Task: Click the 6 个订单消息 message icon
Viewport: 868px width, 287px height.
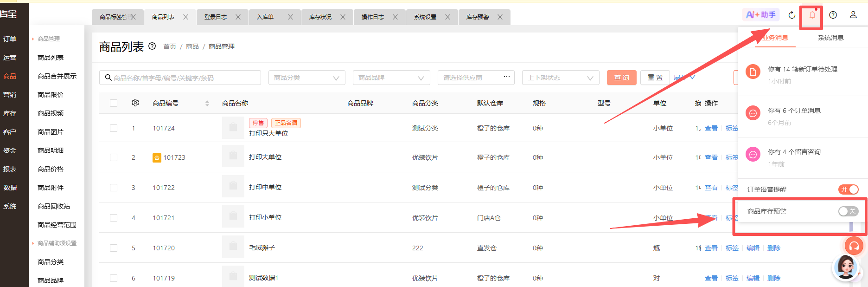Action: [753, 113]
